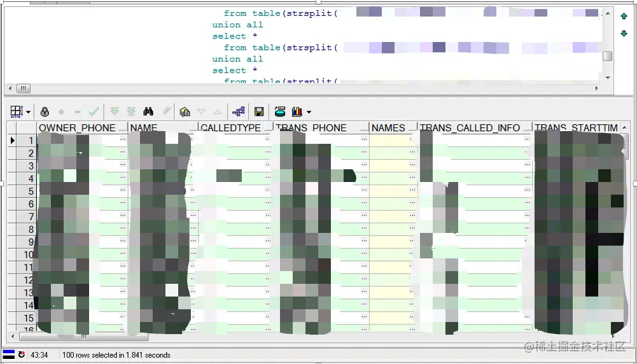The height and width of the screenshot is (364, 637).
Task: Click the result grid vertical scroll up arrow
Action: 625,127
